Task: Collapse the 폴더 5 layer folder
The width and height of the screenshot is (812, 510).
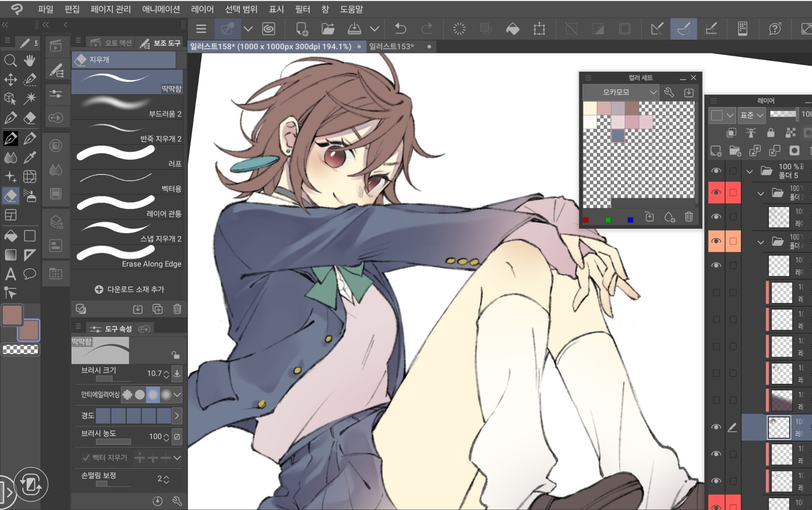Action: pyautogui.click(x=749, y=171)
